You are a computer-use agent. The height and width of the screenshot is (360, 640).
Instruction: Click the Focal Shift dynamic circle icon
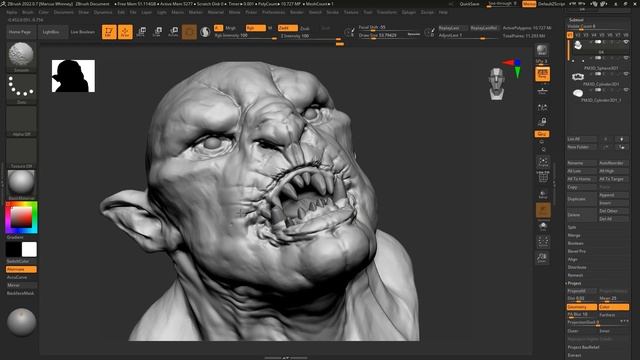click(x=349, y=31)
